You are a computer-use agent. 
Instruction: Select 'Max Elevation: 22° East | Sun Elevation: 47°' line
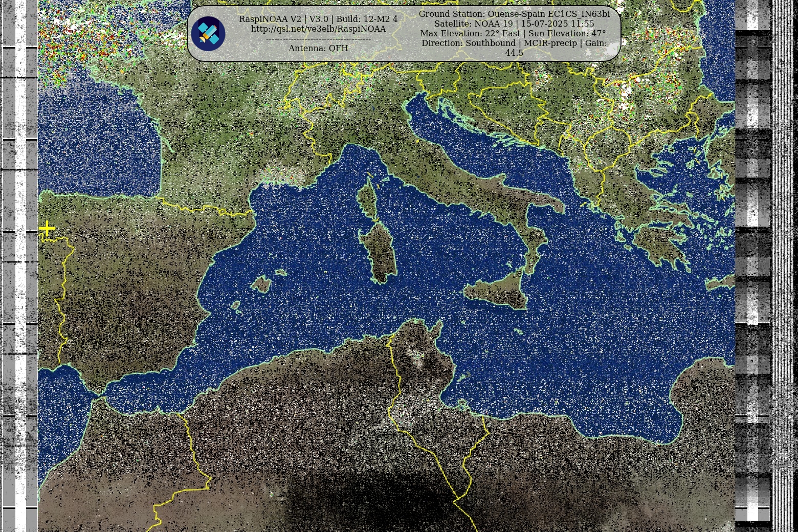pyautogui.click(x=513, y=34)
